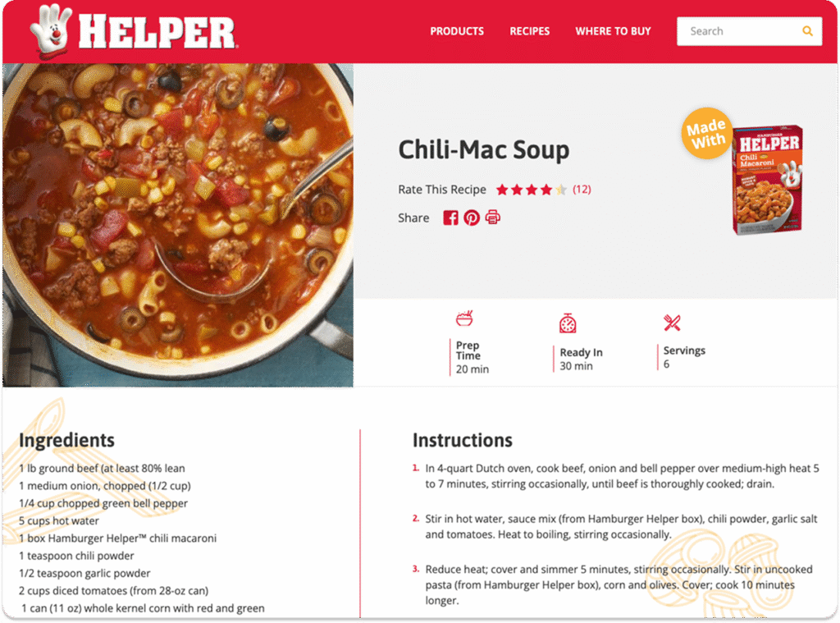Click the Chili-Mac Soup photo
This screenshot has height=623, width=840.
coord(178,225)
